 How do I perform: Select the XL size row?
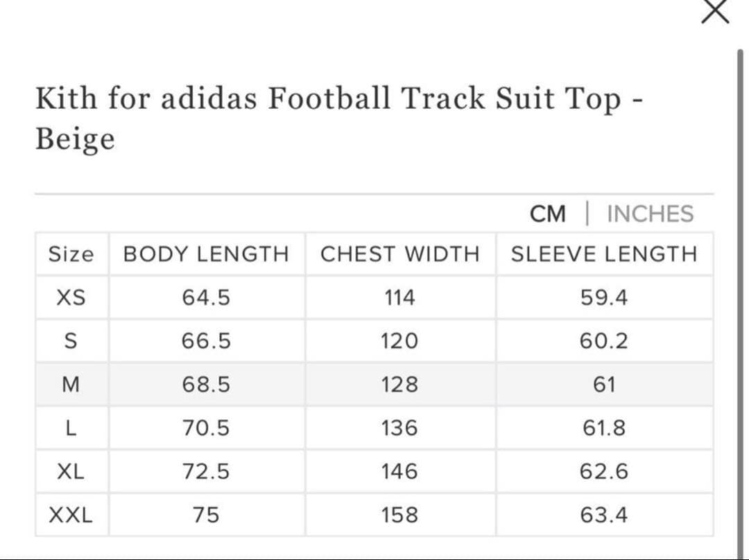tap(71, 471)
